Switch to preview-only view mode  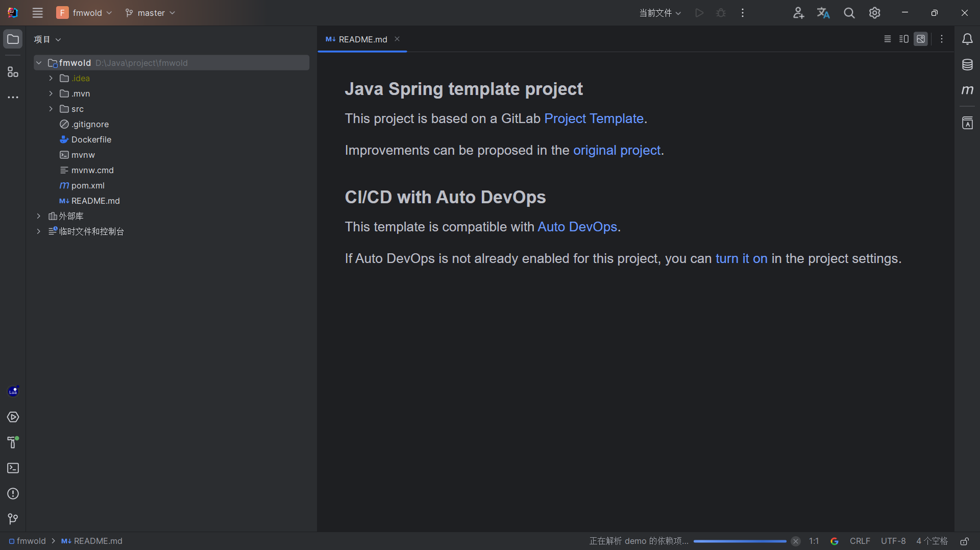tap(921, 39)
